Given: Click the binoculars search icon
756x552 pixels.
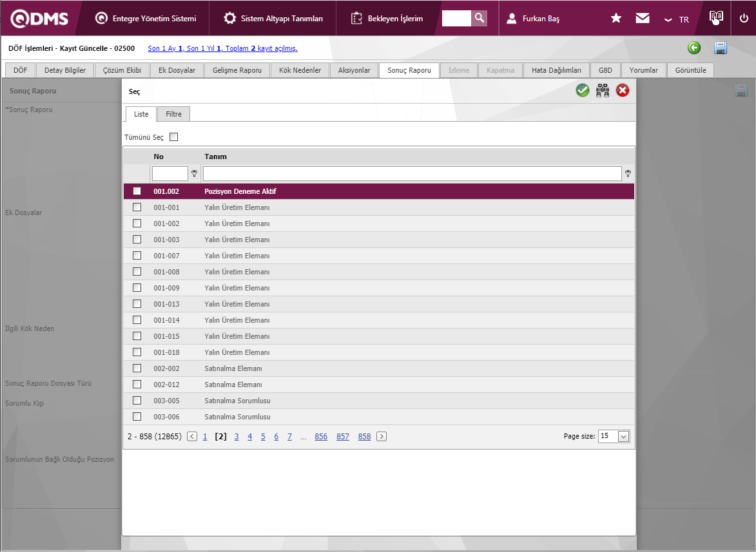Looking at the screenshot, I should click(x=603, y=91).
